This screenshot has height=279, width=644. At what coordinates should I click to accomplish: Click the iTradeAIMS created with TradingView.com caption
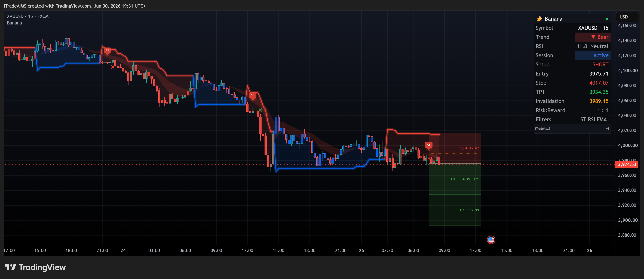click(x=76, y=6)
